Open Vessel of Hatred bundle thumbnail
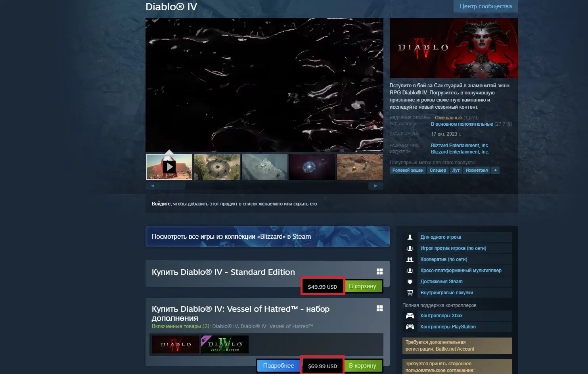Viewport: 588px width, 374px height. 225,345
